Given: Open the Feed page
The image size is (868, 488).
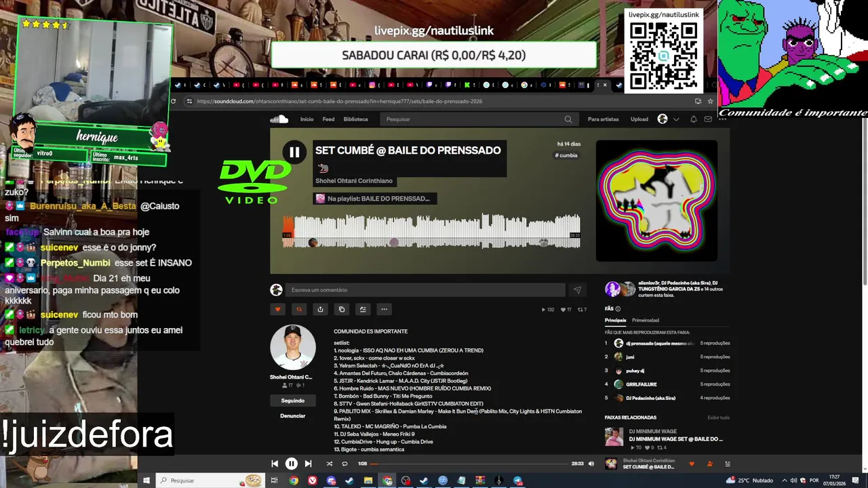Looking at the screenshot, I should [x=328, y=119].
